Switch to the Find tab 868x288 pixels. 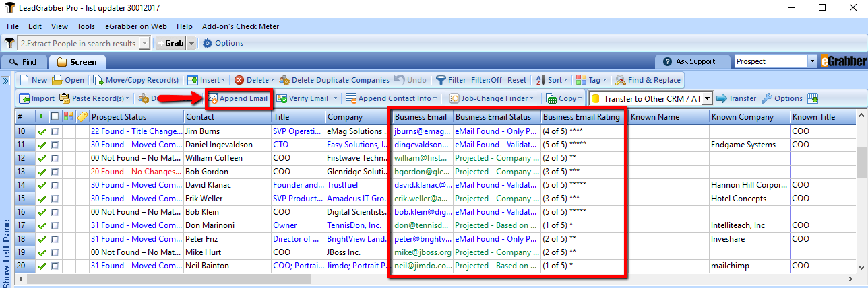(24, 61)
